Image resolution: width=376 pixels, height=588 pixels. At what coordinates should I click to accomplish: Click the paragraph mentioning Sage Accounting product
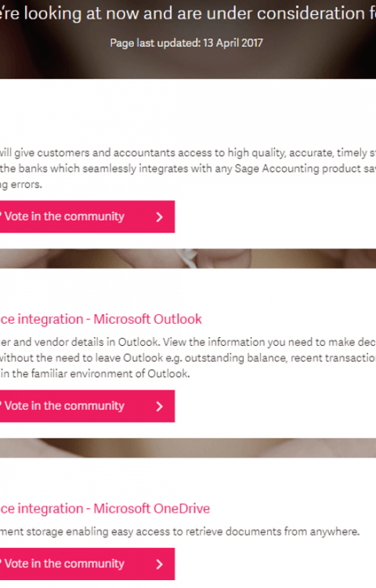pos(188,169)
